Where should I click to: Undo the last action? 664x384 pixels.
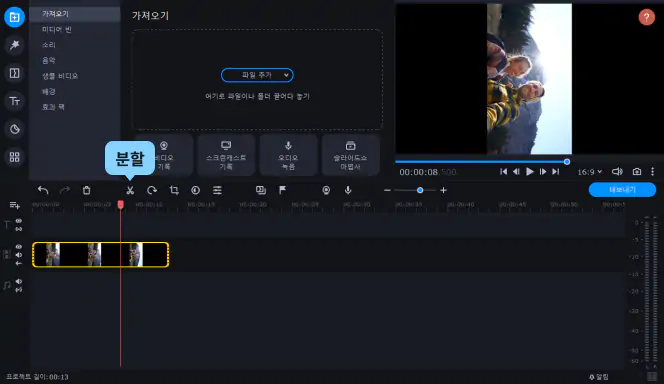(x=43, y=191)
